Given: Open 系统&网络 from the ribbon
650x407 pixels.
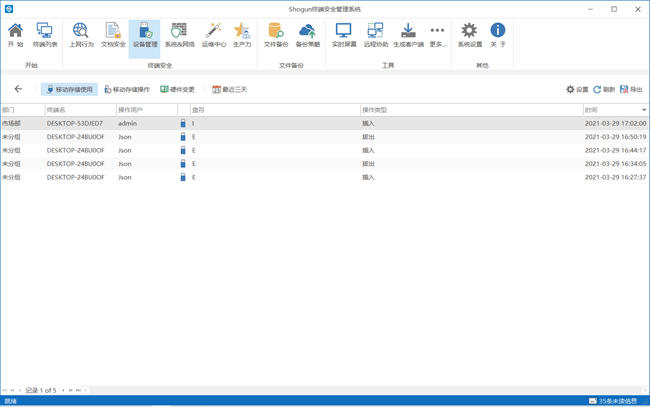Looking at the screenshot, I should pos(179,35).
